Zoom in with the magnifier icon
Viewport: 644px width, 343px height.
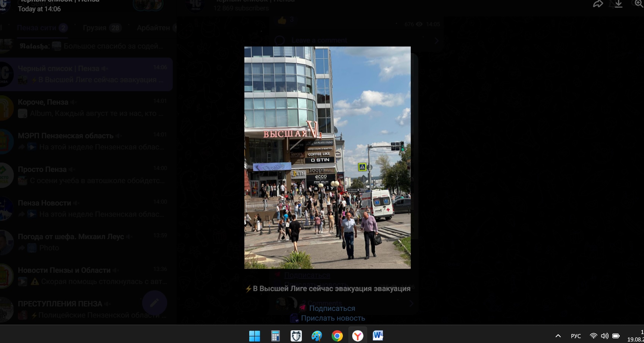pos(639,4)
